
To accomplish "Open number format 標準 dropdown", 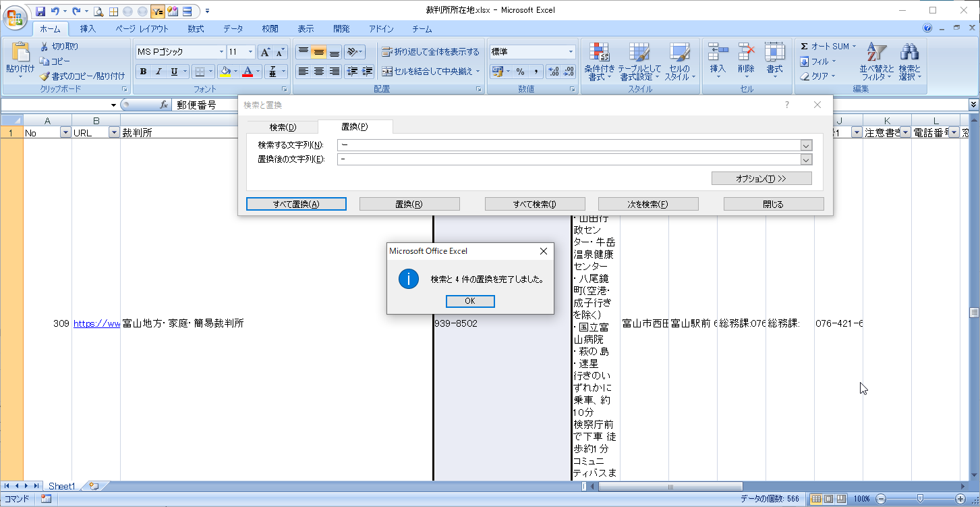I will coord(571,52).
